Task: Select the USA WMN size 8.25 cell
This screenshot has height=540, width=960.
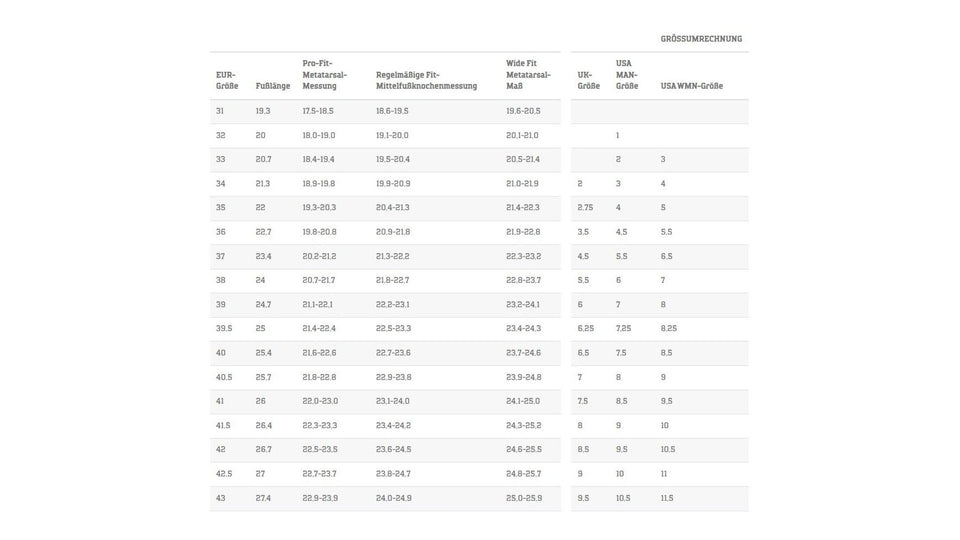Action: (668, 328)
